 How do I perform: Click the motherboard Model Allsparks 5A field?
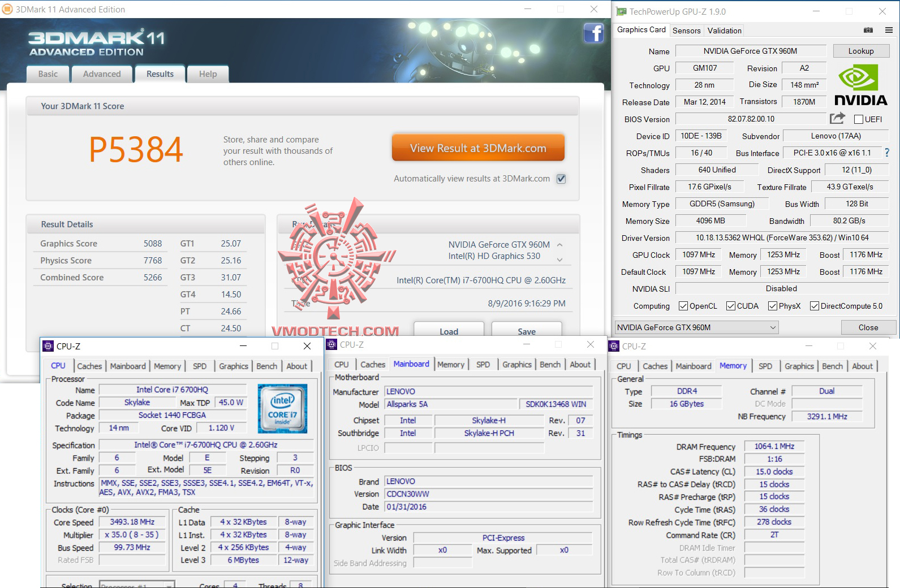pos(450,404)
